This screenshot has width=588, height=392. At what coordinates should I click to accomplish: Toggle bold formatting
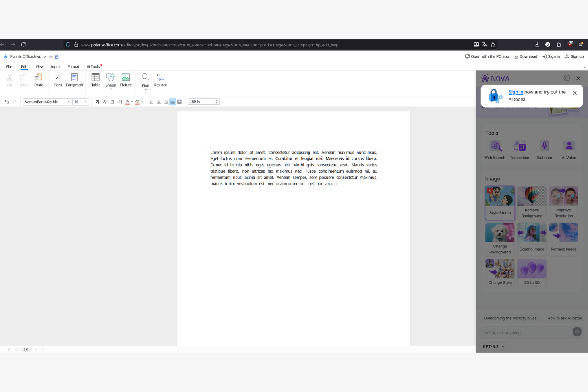click(x=97, y=102)
